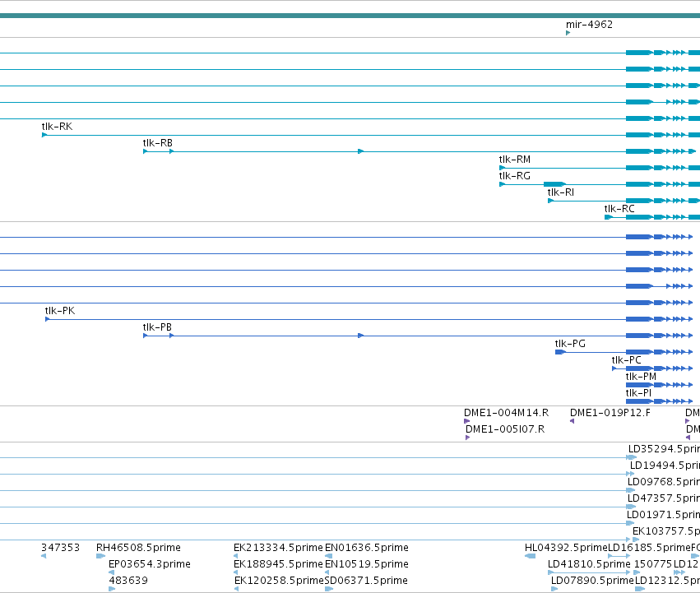Click the tlk-PG first coding block

[560, 352]
